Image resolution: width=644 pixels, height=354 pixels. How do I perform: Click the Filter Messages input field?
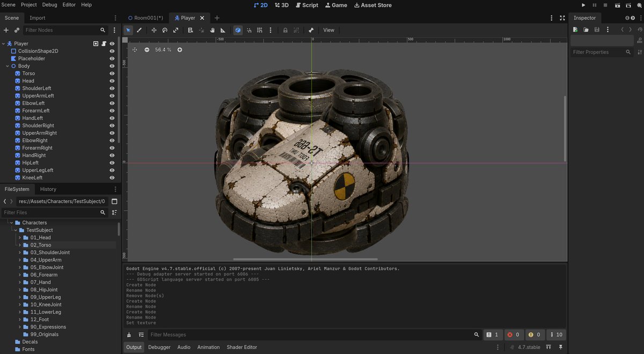309,335
